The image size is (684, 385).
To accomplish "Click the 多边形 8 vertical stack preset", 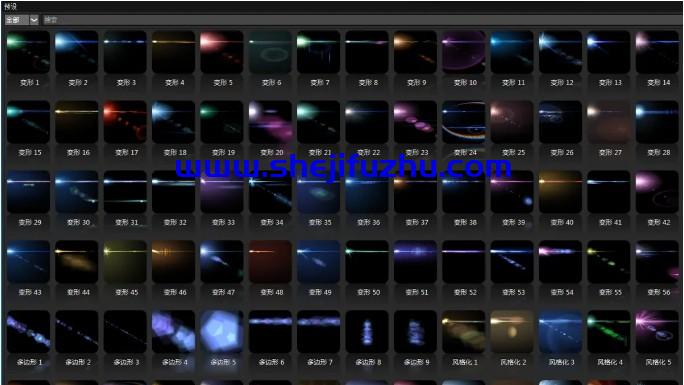I will [367, 331].
